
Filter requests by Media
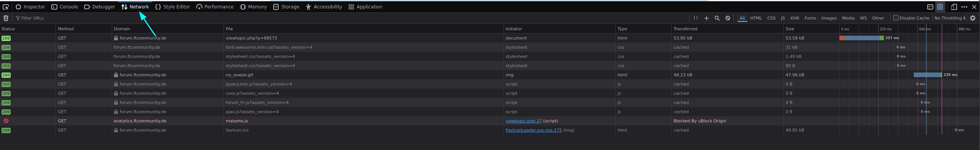click(x=848, y=18)
